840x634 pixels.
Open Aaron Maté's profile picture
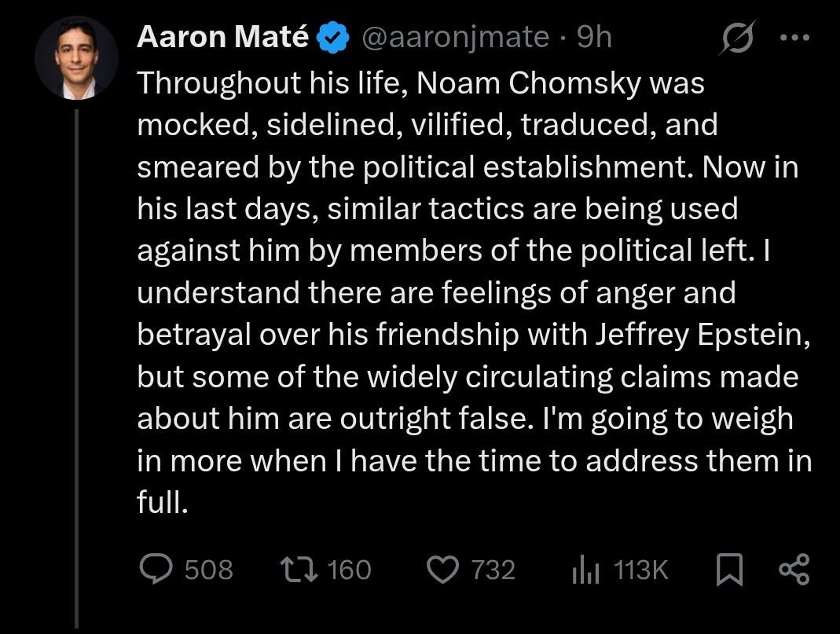[76, 59]
